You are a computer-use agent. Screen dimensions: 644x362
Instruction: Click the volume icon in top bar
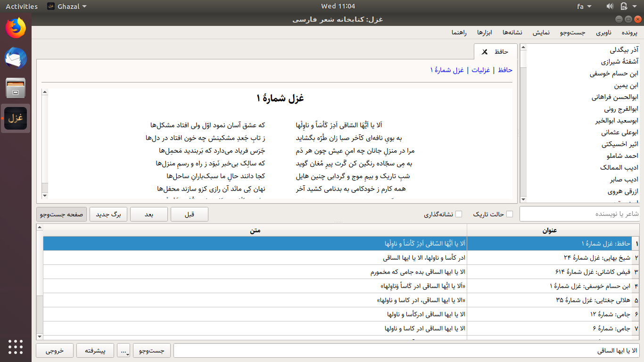(x=610, y=6)
